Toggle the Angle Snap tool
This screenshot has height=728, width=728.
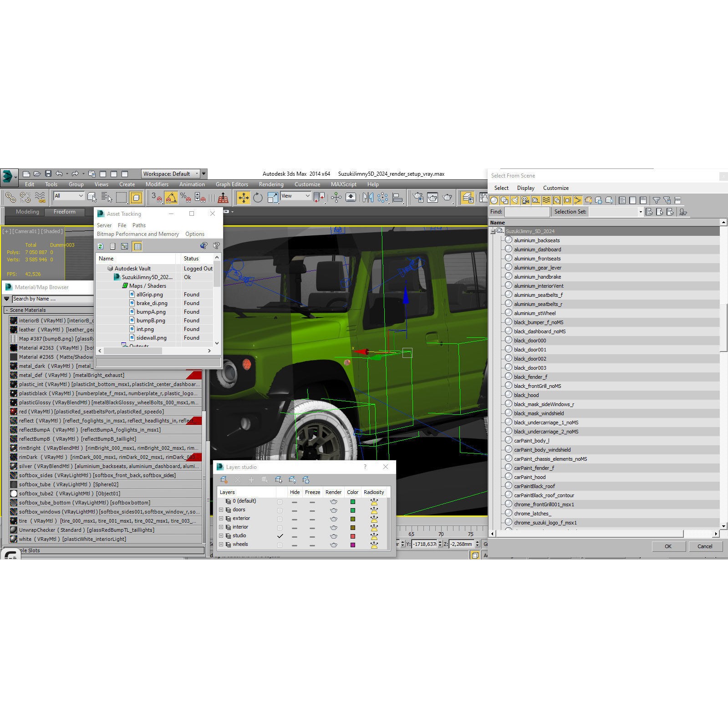coord(171,198)
